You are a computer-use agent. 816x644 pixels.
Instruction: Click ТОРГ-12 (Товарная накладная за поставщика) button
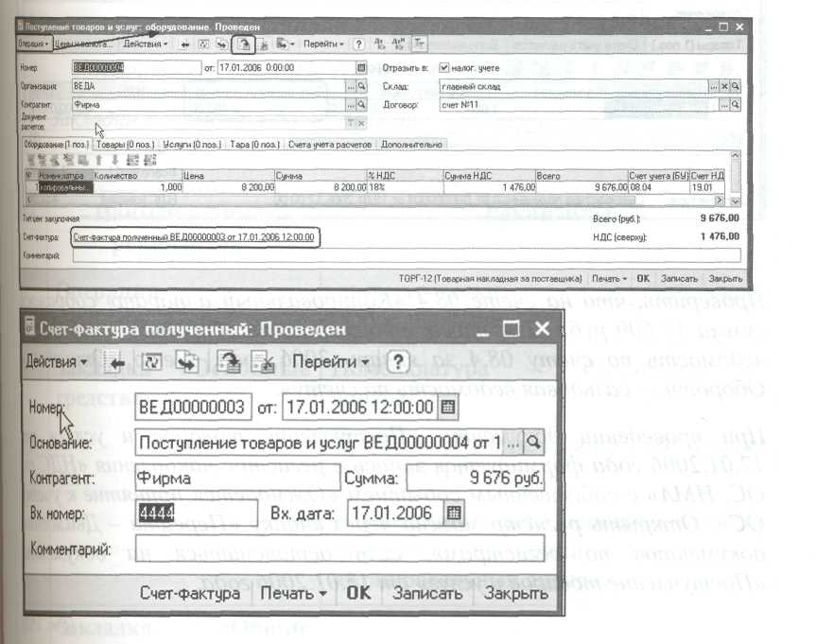click(490, 279)
